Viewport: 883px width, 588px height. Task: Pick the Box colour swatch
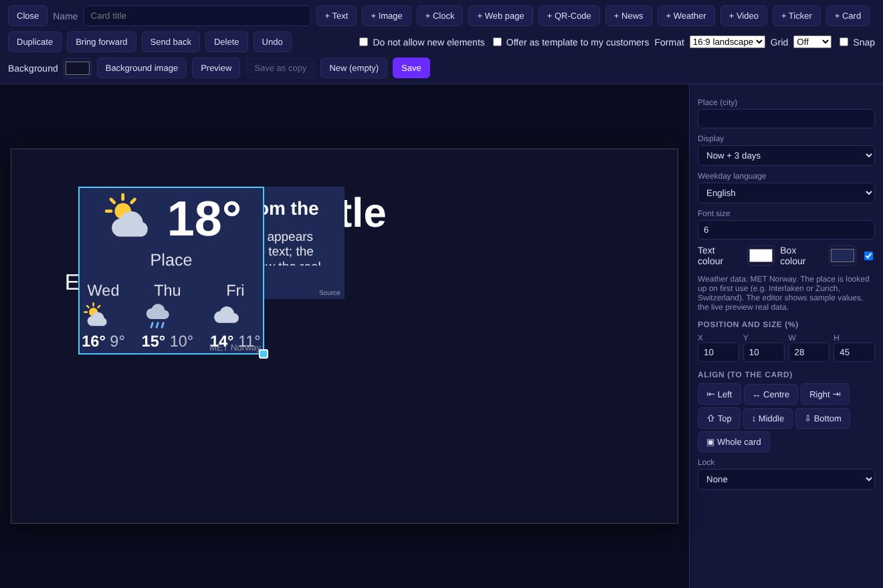[842, 256]
